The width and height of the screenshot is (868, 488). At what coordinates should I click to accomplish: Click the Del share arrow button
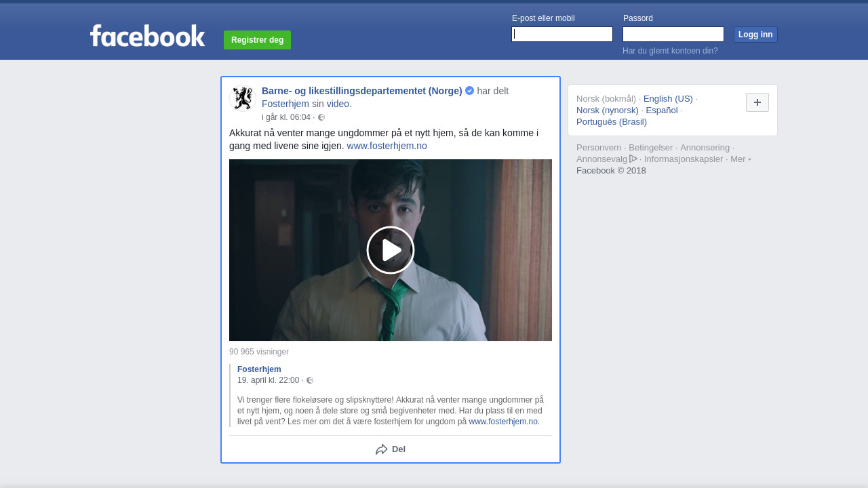tap(391, 449)
